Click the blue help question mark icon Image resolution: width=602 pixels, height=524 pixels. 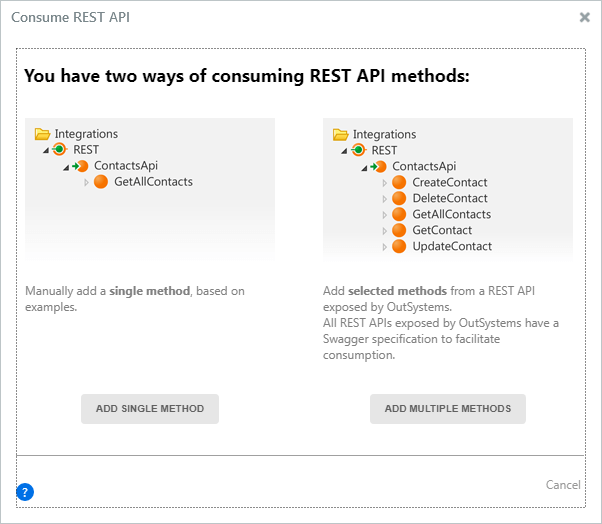(x=26, y=491)
